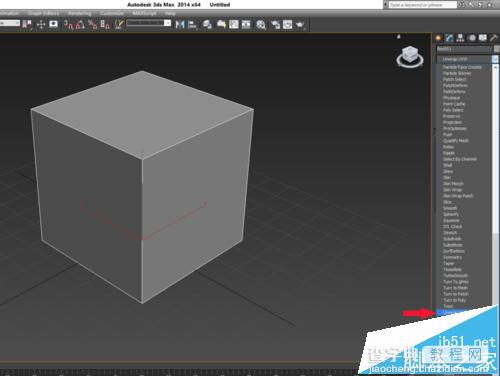Click the object name field
Viewport: 500px width, 376px height.
464,49
